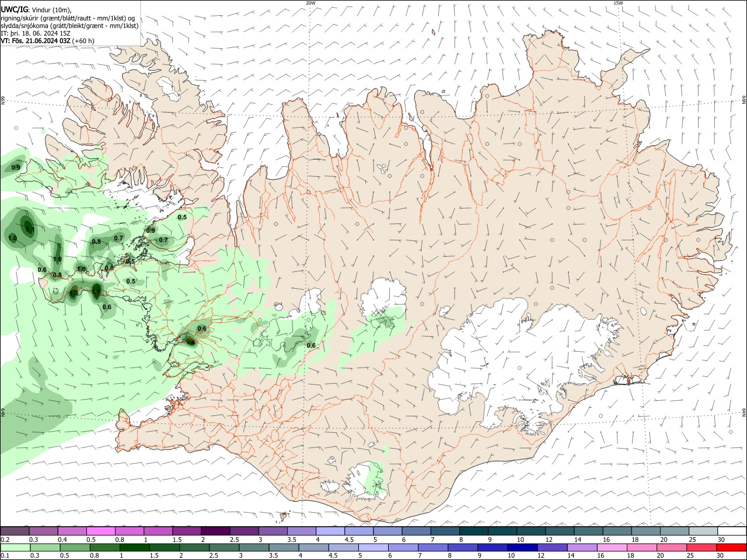Screen dimensions: 747x560
Task: Click the palest green 0.1 rain legend swatch
Action: point(15,548)
